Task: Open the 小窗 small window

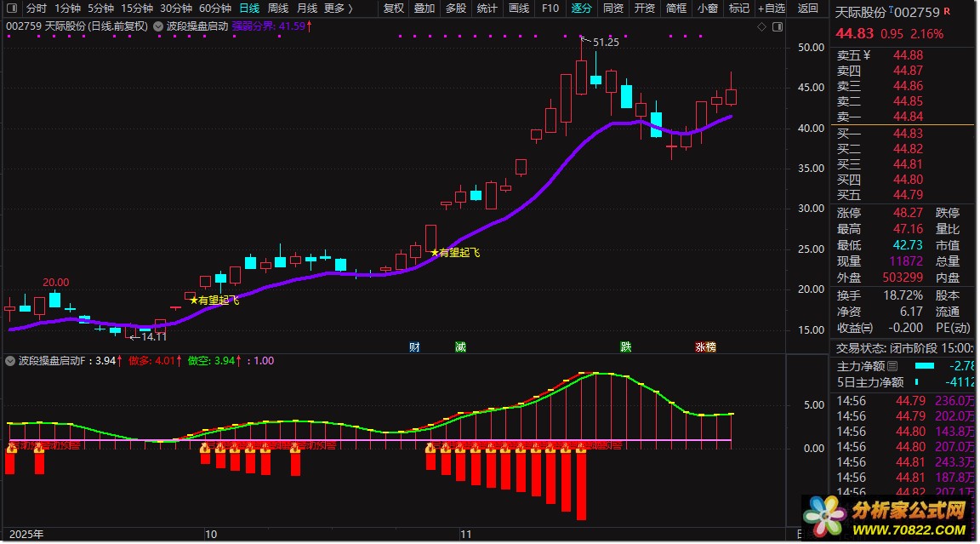Action: (708, 9)
